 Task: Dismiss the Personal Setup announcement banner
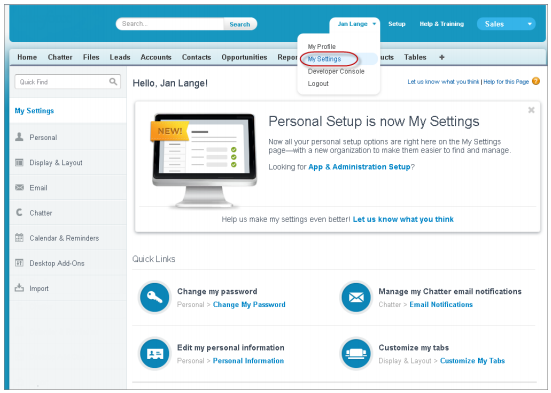point(531,110)
